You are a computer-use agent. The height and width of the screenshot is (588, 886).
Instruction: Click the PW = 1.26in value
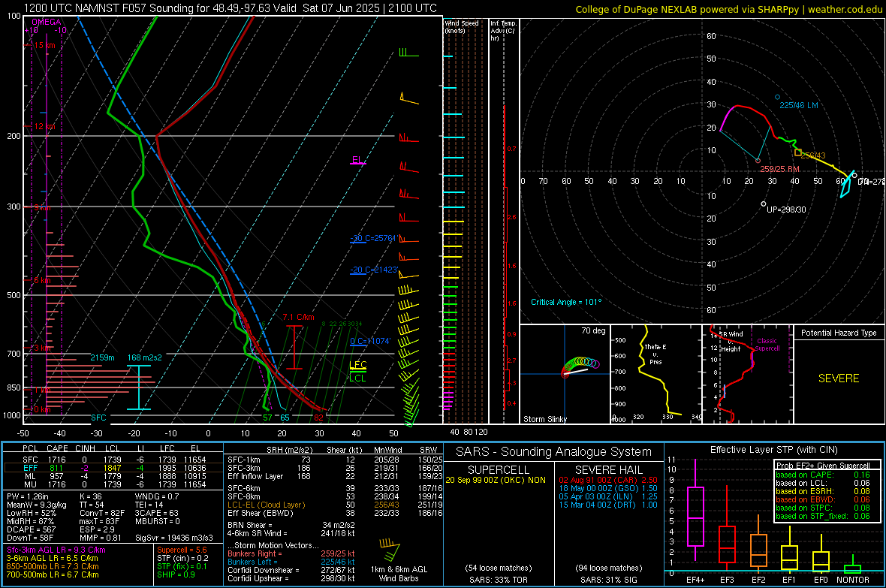point(27,496)
